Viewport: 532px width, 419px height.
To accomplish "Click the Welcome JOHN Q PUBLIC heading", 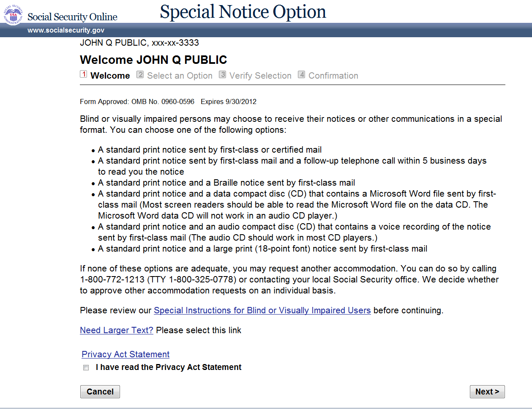I will click(153, 60).
